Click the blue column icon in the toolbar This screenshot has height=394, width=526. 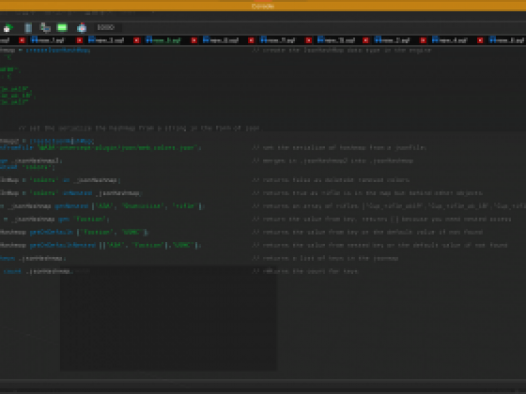pos(28,28)
